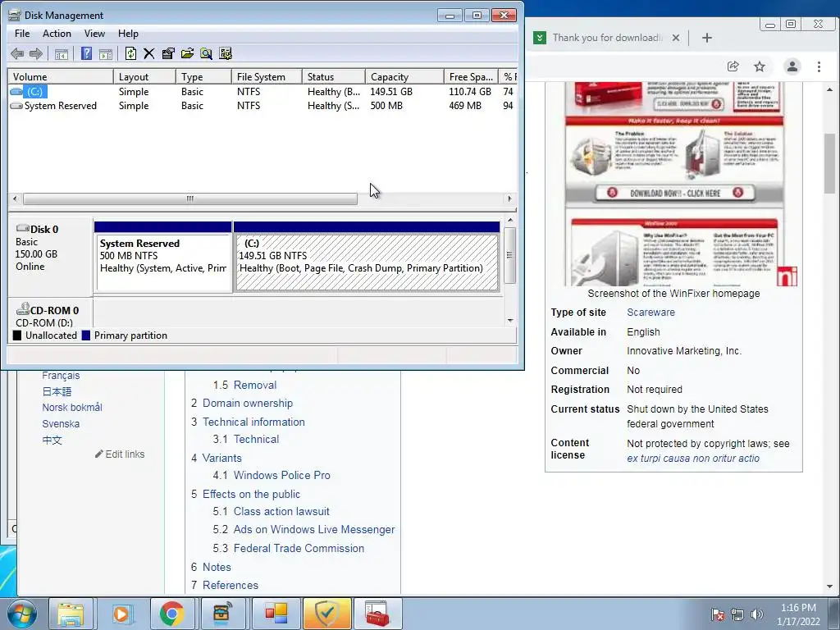
Task: Click the network tray icon
Action: click(x=737, y=614)
